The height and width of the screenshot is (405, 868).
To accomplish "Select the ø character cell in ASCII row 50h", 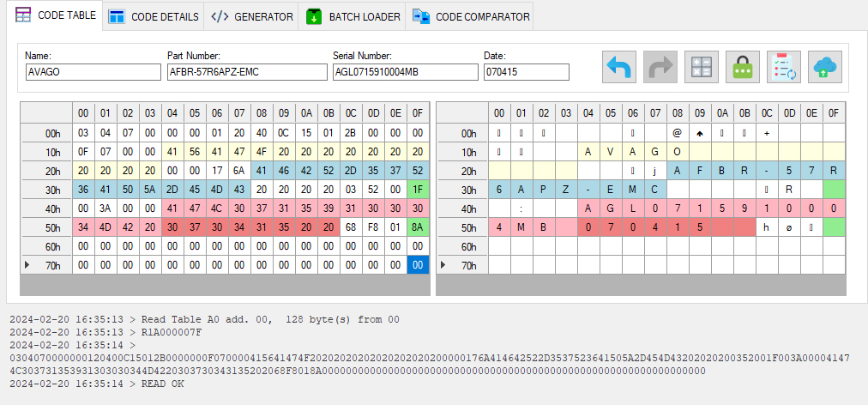I will click(789, 227).
